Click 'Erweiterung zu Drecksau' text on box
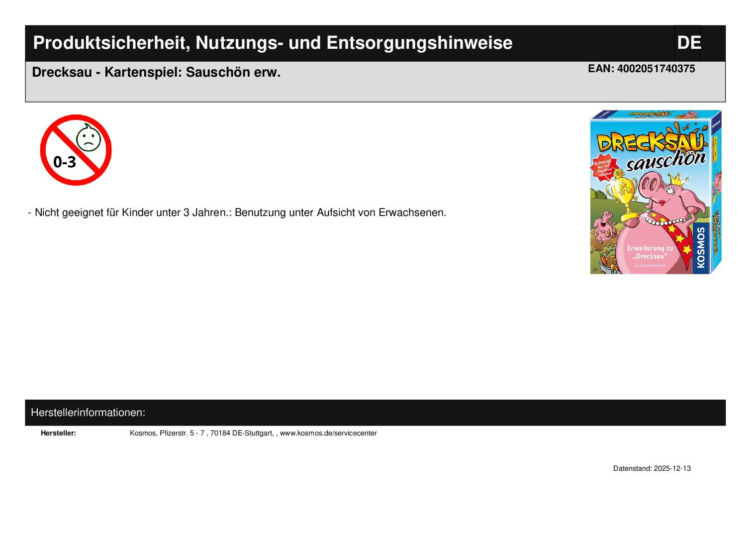Screen dimensions: 756x535 tap(650, 252)
